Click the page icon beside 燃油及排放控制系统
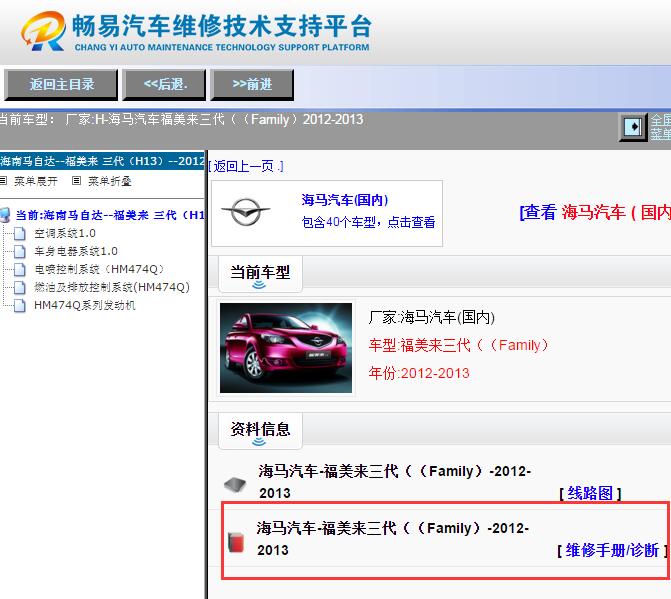Screen dimensions: 671x599 point(19,288)
